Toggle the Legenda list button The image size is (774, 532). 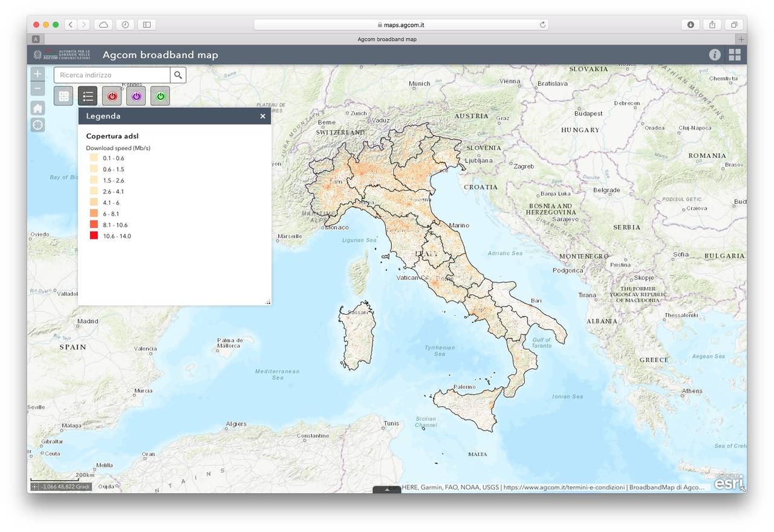88,96
